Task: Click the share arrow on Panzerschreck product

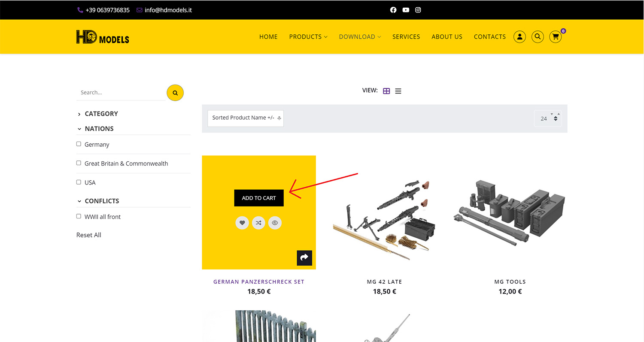Action: [304, 257]
